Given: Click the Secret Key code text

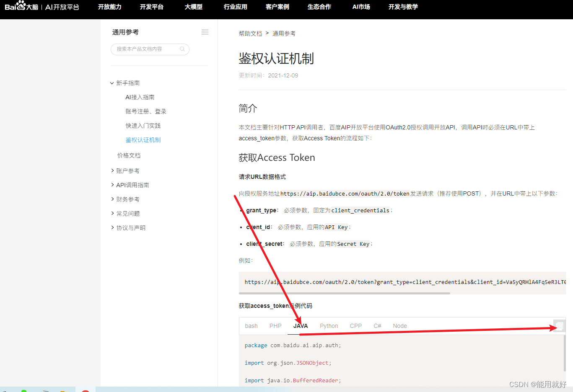Looking at the screenshot, I should 353,244.
